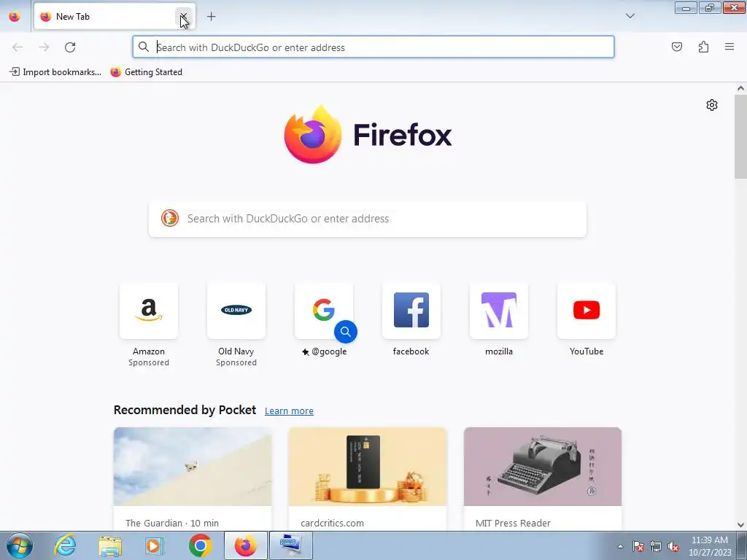This screenshot has width=747, height=560.
Task: Open the Firefox application menu
Action: (x=729, y=47)
